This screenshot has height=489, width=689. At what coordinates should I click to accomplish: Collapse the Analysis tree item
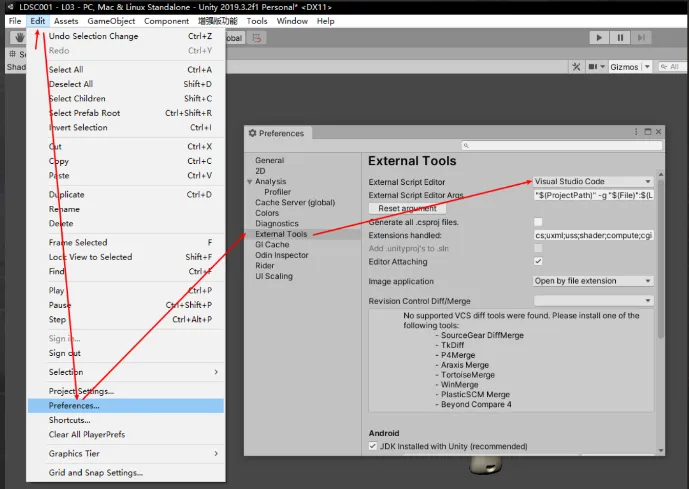pos(250,182)
